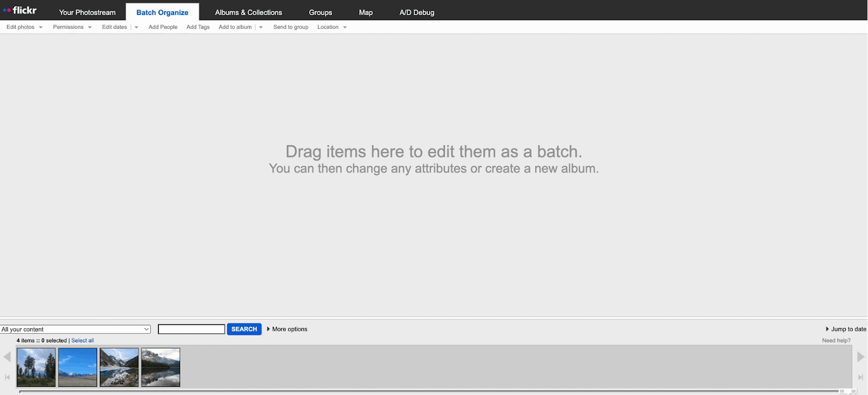The height and width of the screenshot is (395, 868).
Task: Go to Albums & Collections tab
Action: click(248, 12)
